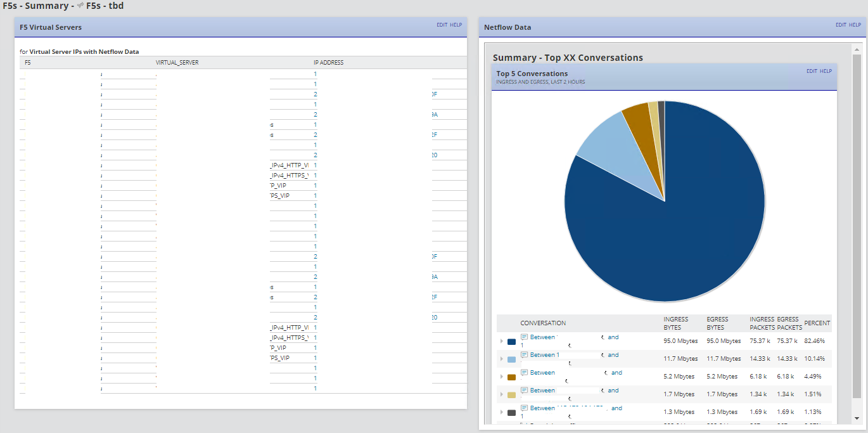Screen dimensions: 868x433
Task: Click the F5 column header
Action: 27,62
